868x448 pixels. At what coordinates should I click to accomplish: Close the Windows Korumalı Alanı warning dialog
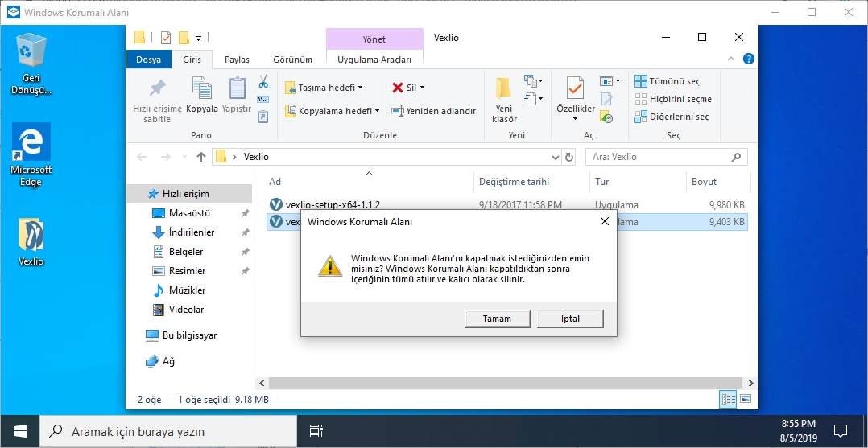point(605,222)
